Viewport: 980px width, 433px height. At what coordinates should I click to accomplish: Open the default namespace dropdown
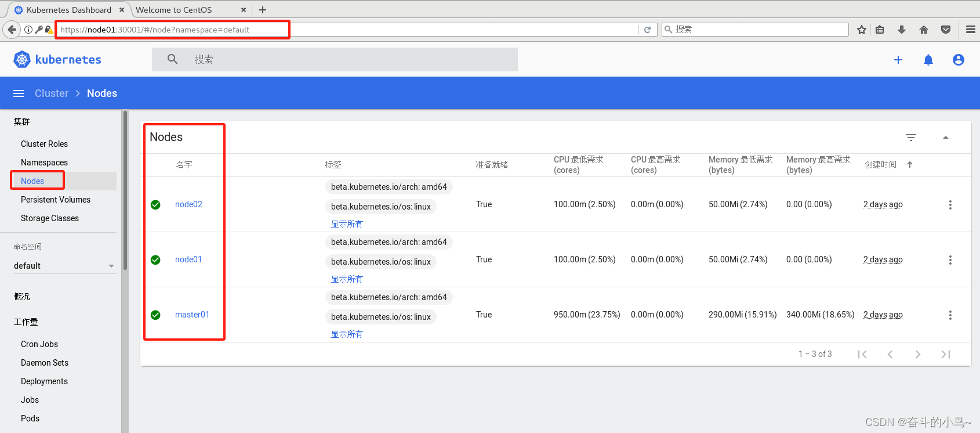[64, 266]
